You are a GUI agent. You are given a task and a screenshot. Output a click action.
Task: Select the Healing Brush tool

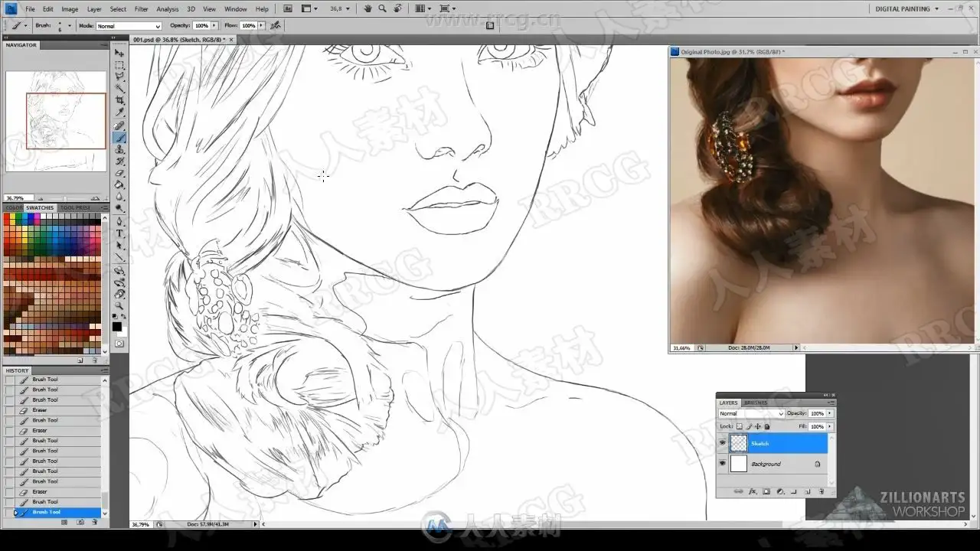120,126
